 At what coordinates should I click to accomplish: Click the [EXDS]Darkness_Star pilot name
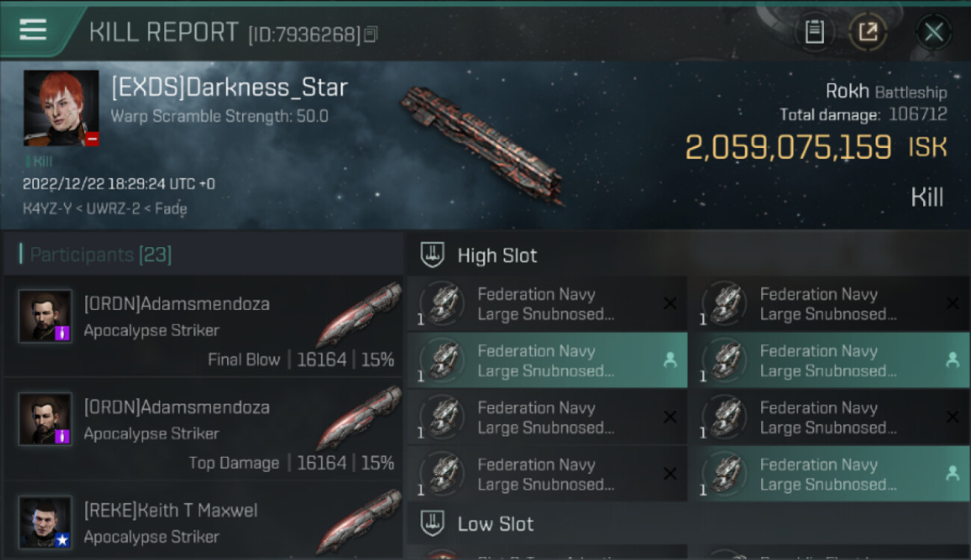(x=229, y=88)
